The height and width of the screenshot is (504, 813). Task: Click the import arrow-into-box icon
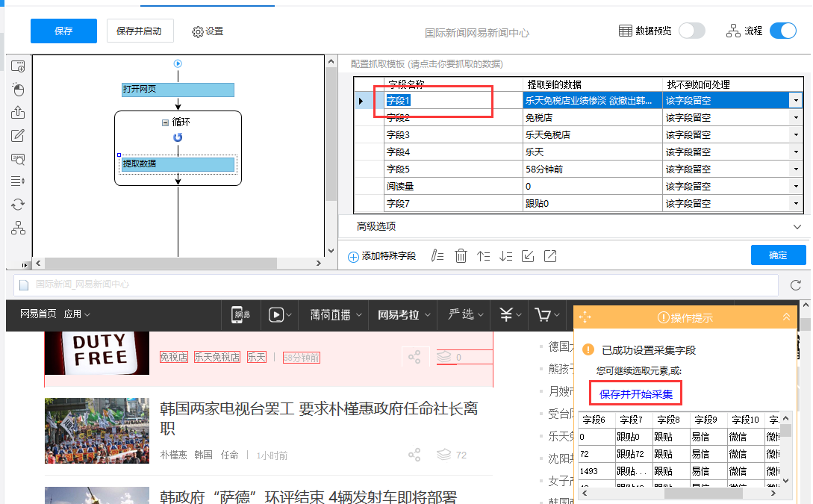coord(528,256)
